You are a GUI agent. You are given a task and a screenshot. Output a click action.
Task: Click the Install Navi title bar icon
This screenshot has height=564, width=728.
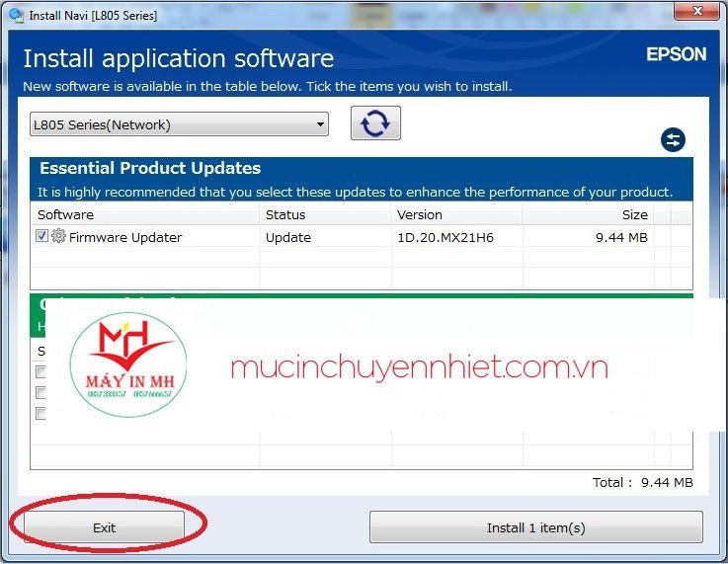tap(12, 15)
